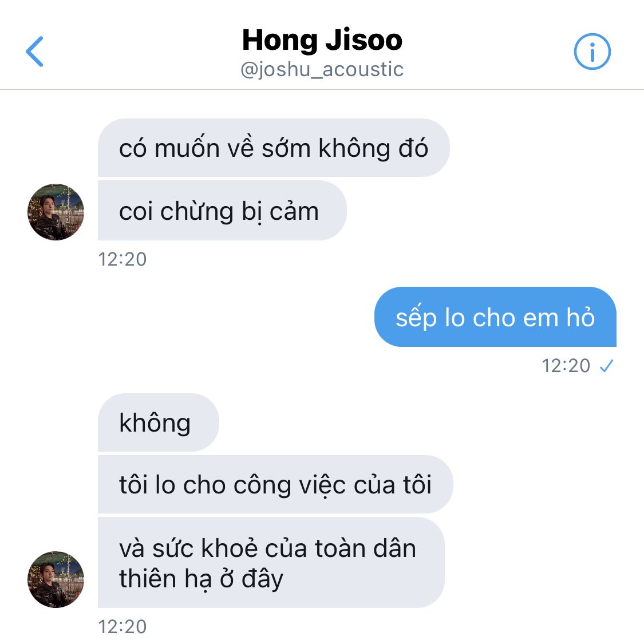Tap message "tôi lo cho công việc của tôi"
644x644 pixels.
275,484
